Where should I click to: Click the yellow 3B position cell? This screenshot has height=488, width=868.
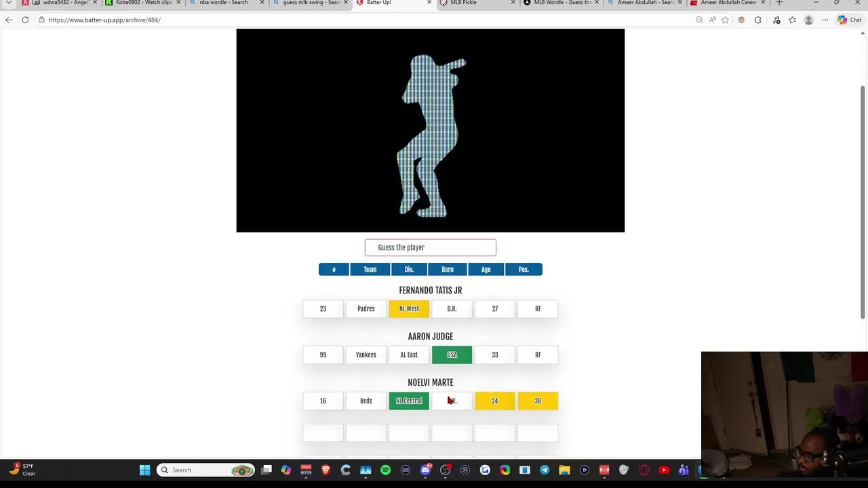pos(538,401)
